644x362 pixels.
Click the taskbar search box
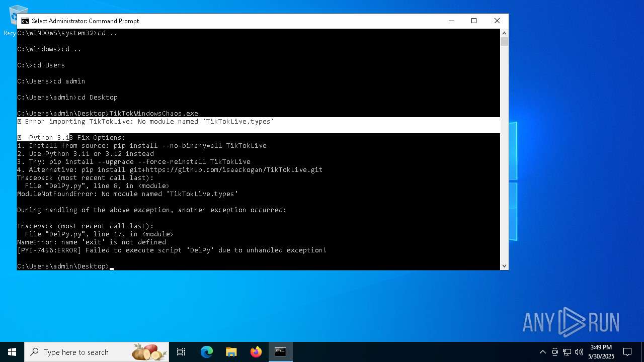click(97, 352)
